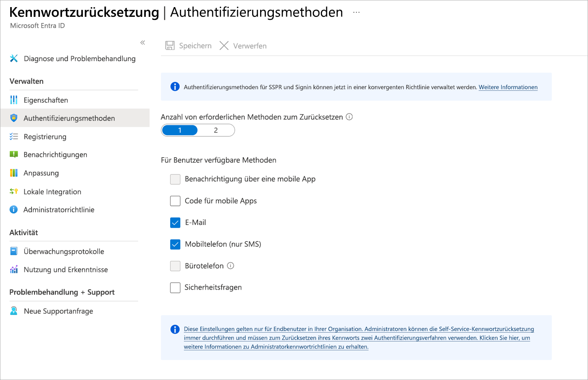The height and width of the screenshot is (380, 588).
Task: Click 'Microsoft Entra ID' subtitle text
Action: pyautogui.click(x=37, y=26)
